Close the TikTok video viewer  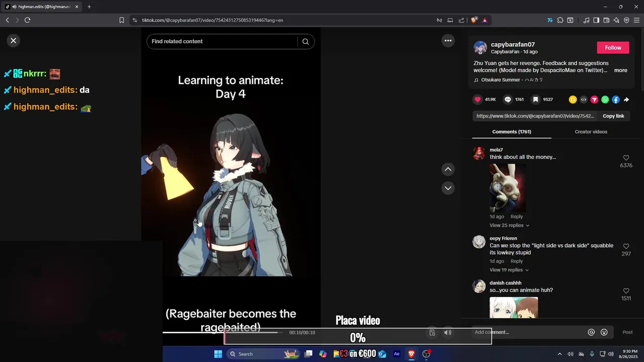14,41
